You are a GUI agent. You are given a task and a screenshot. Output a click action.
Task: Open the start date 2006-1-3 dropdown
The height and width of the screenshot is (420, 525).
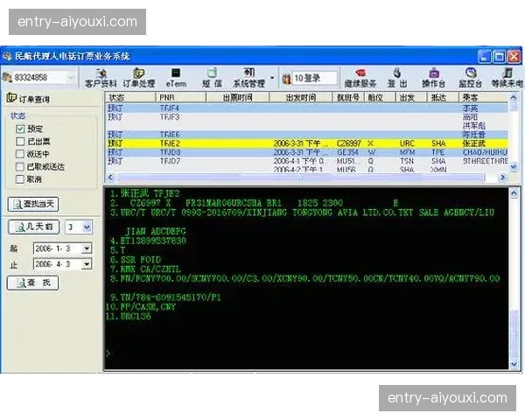click(x=87, y=248)
